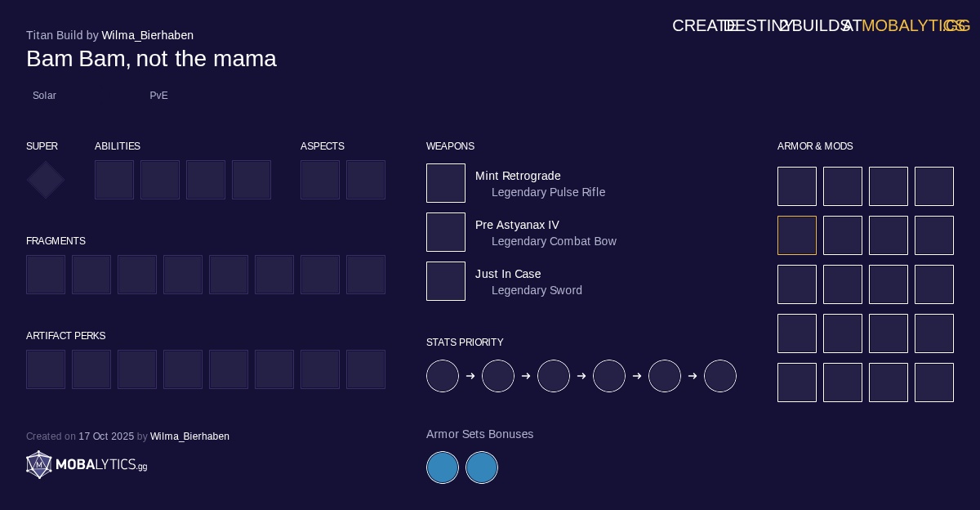Viewport: 980px width, 510px height.
Task: Select the last Artifact Perks slot
Action: (x=366, y=369)
